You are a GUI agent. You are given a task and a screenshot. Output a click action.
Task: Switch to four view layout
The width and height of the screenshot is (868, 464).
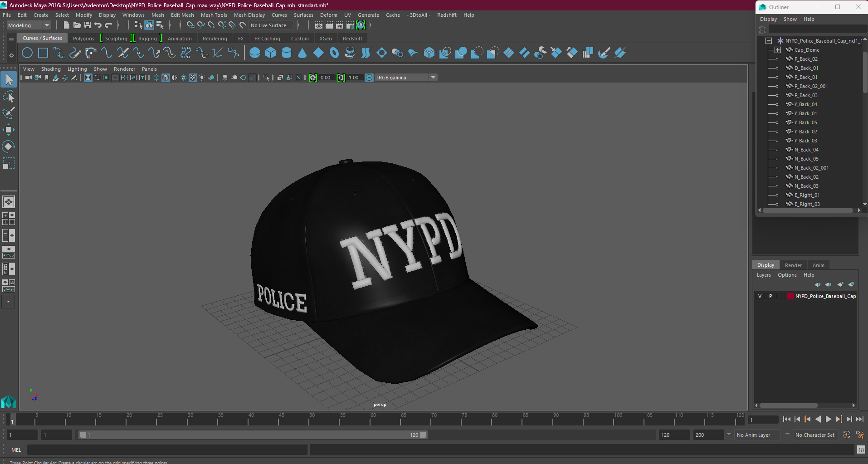[x=9, y=219]
